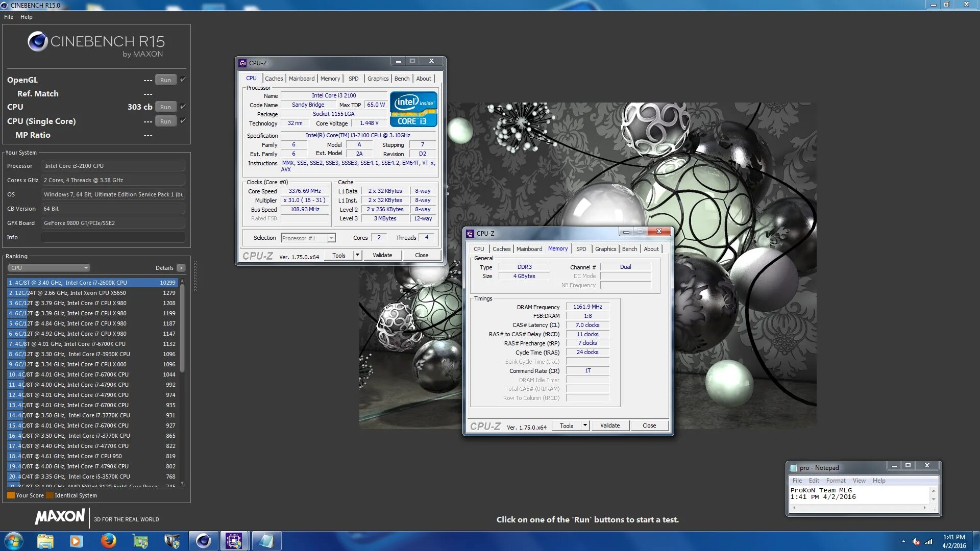Image resolution: width=980 pixels, height=551 pixels.
Task: Open the Cinebench Help menu
Action: (27, 17)
